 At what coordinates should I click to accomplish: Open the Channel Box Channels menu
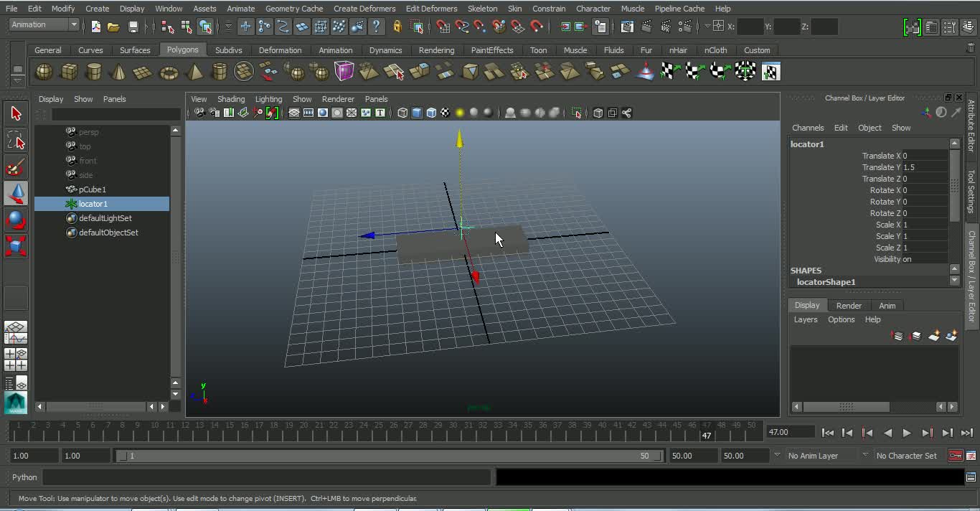coord(808,128)
